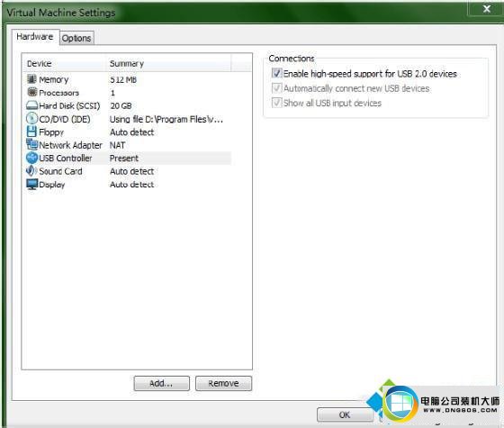Click the Processors summary value 1

pyautogui.click(x=112, y=93)
